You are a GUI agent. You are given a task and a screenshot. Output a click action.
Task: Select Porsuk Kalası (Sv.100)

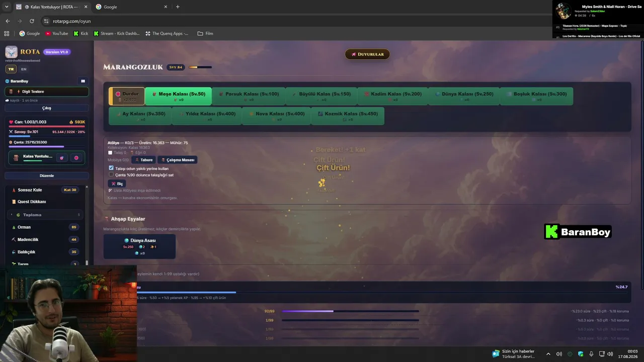click(x=249, y=96)
